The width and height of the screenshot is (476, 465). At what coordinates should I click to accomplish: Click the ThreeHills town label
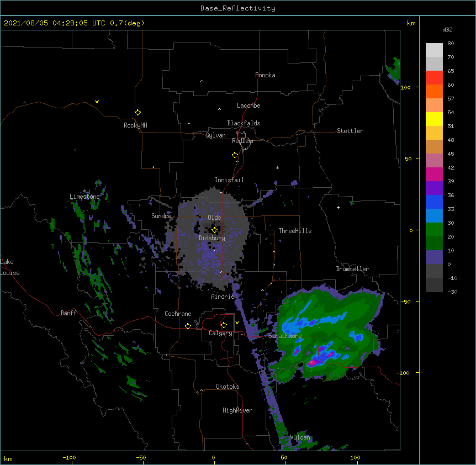(295, 231)
